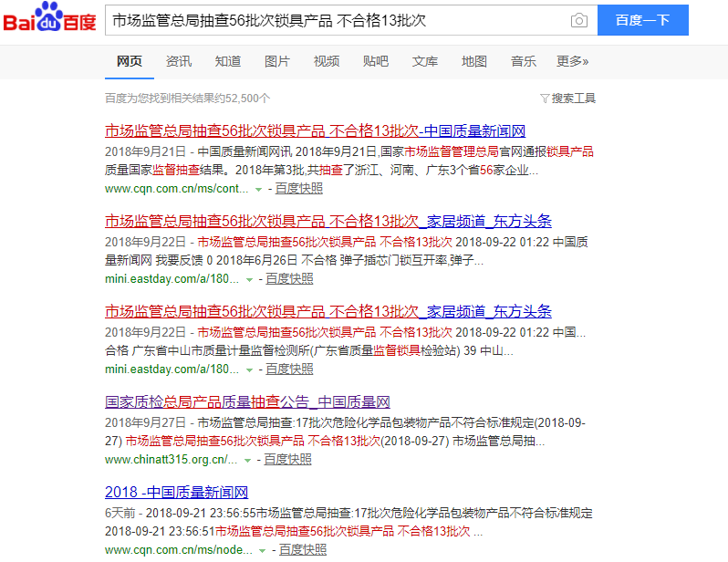The image size is (728, 562).
Task: Open 百度快照 for the last result
Action: (302, 550)
